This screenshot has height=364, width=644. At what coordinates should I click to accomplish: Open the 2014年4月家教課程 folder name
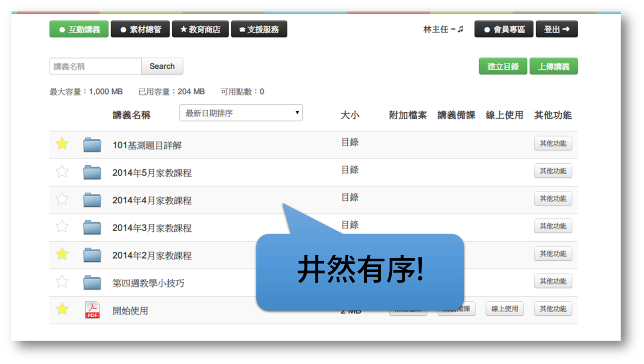(x=152, y=200)
